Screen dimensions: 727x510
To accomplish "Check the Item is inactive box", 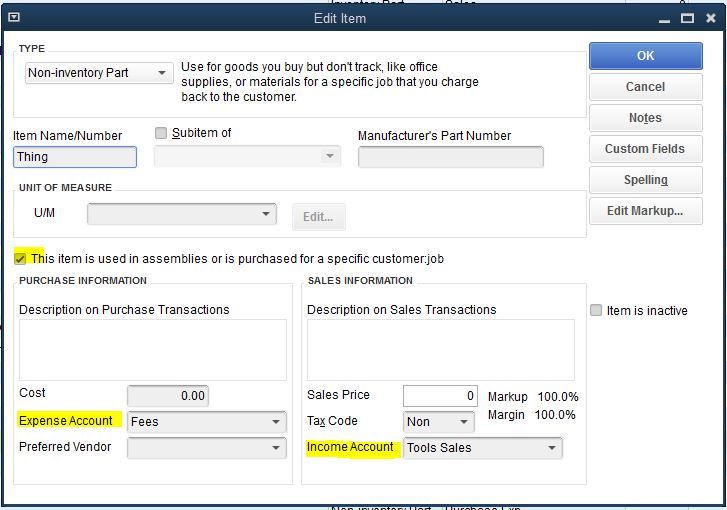I will 596,310.
